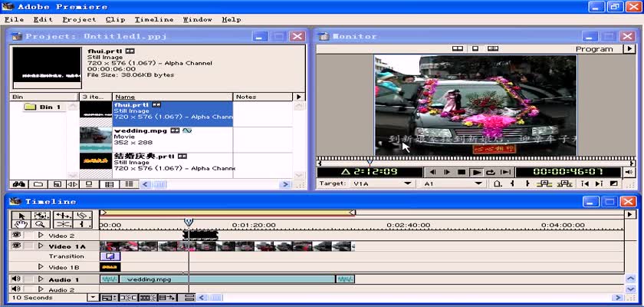Screen dimensions: 644x307
Task: Create a new bin with folder icon
Action: click(38, 184)
